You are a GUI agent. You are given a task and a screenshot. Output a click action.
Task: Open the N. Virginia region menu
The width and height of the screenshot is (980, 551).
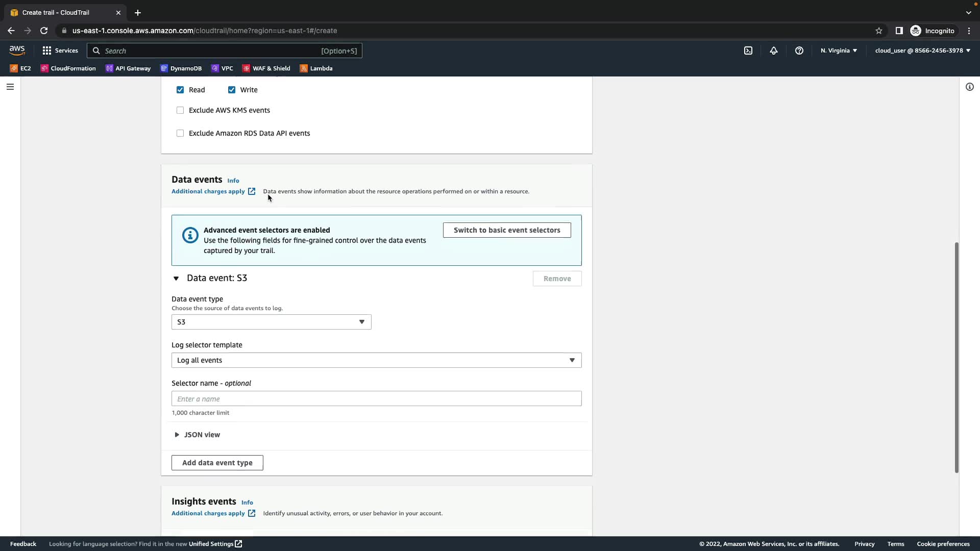[839, 51]
